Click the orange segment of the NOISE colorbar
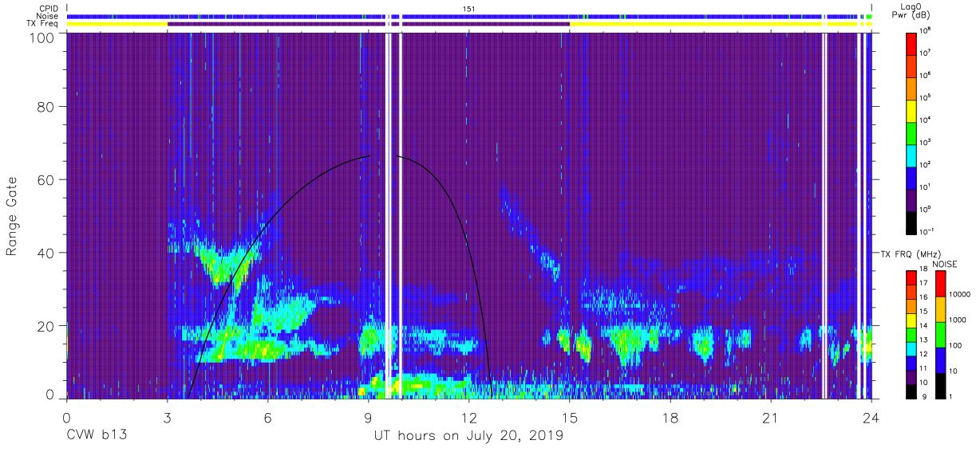Screen dimensions: 980x452 (939, 309)
